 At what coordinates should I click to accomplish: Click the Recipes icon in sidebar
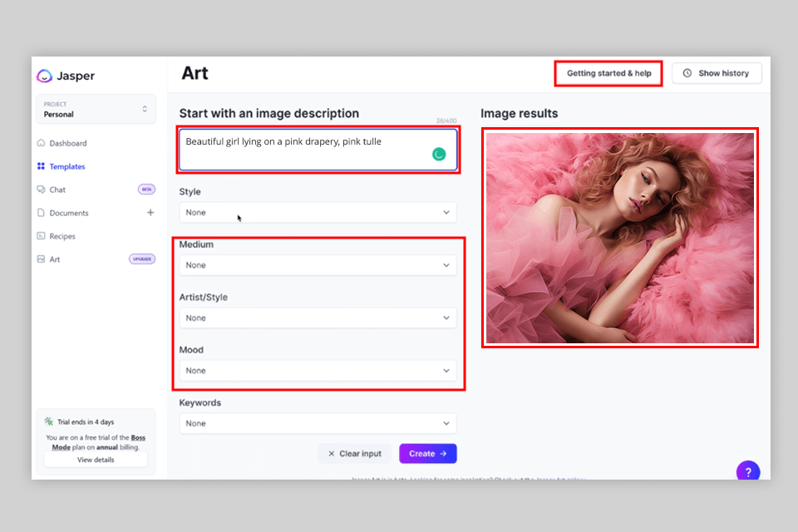[42, 236]
